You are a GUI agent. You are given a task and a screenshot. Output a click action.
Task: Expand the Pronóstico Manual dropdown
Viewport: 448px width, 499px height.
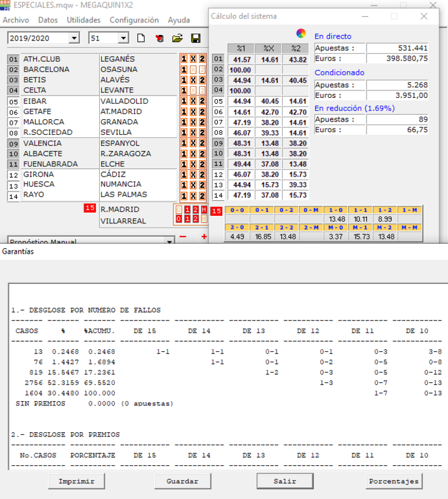(169, 241)
